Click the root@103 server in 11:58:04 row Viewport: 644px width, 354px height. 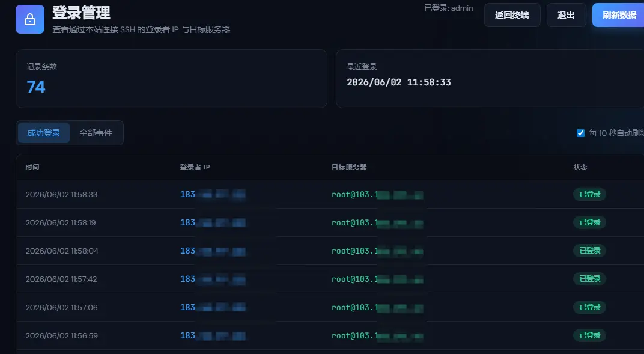click(377, 251)
